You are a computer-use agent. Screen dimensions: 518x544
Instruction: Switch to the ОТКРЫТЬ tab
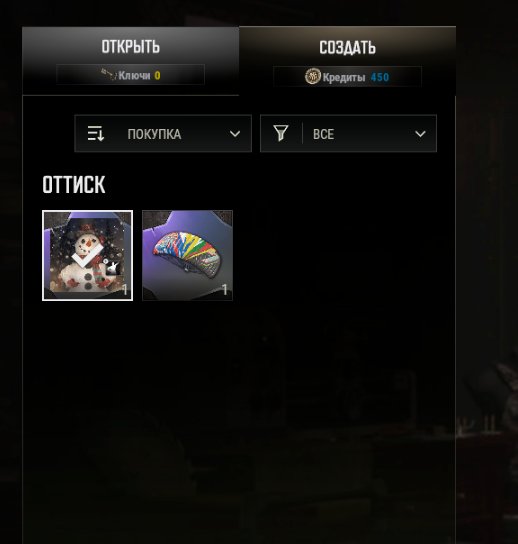[x=130, y=60]
